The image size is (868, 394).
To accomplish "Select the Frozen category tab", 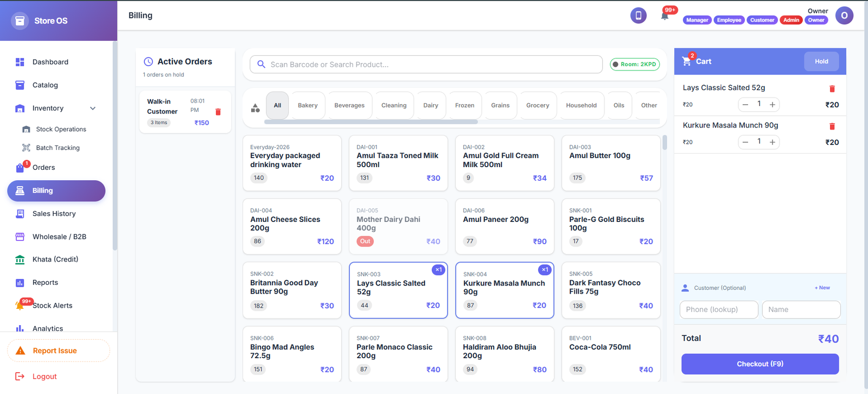I will pos(464,105).
